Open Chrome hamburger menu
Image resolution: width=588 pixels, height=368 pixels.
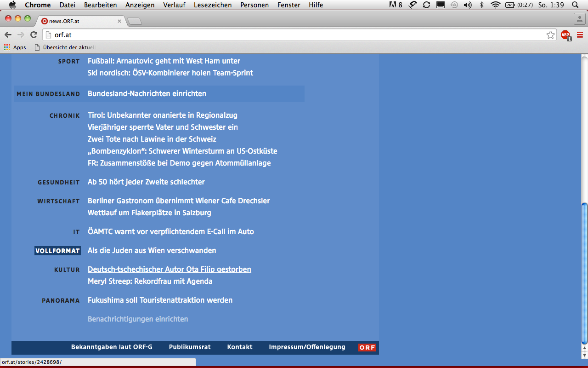[x=580, y=35]
